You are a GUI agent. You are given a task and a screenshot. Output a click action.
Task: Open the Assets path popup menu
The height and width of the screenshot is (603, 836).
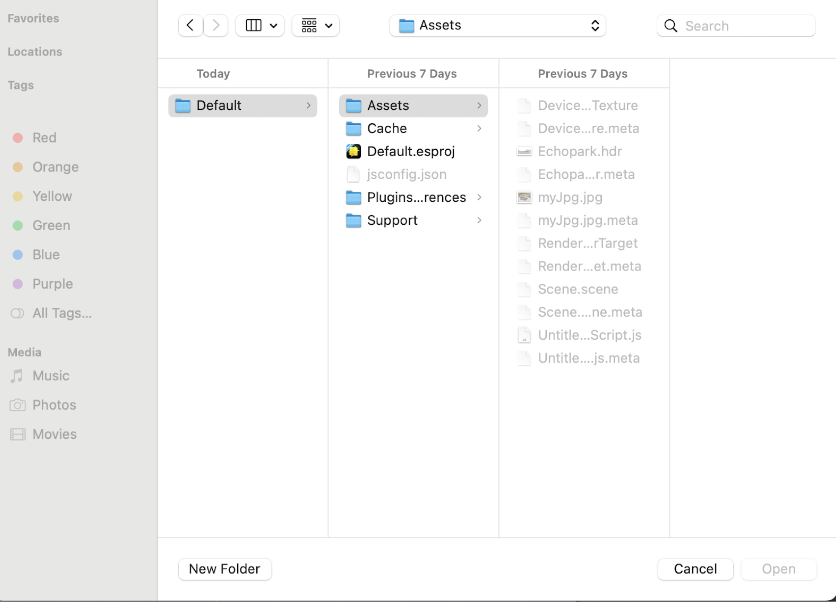[x=497, y=25]
